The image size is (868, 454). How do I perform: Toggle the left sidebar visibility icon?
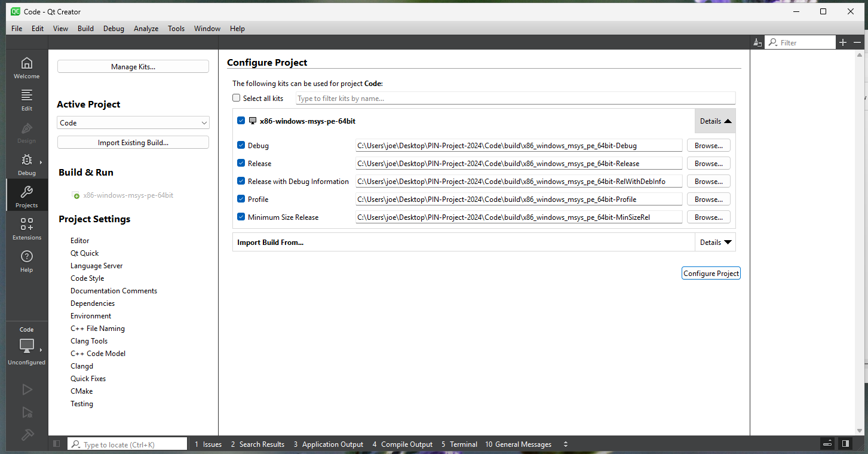coord(57,444)
